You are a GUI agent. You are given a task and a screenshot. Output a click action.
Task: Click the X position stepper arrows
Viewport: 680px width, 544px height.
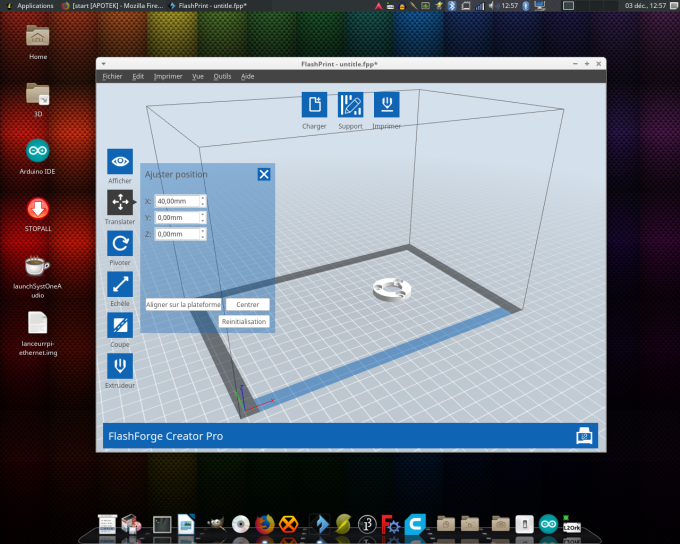(203, 201)
